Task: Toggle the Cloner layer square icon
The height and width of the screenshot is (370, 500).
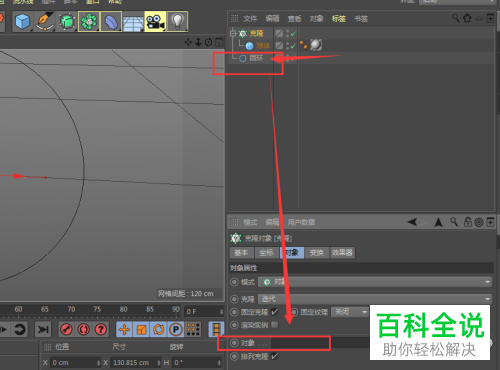Action: coord(279,33)
